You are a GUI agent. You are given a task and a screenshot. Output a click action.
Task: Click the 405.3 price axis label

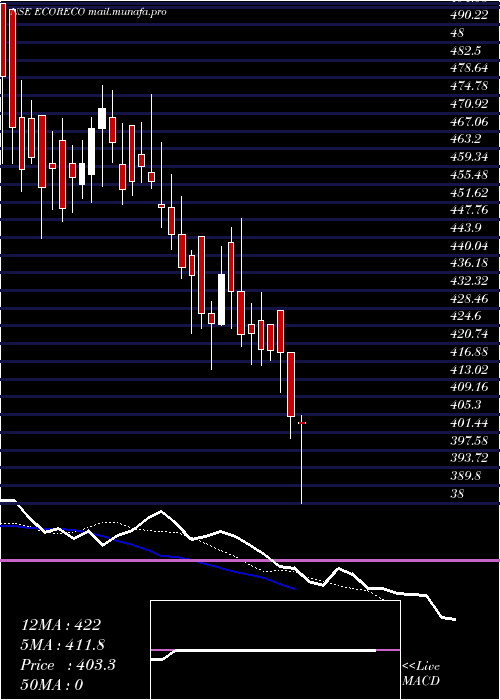(466, 405)
